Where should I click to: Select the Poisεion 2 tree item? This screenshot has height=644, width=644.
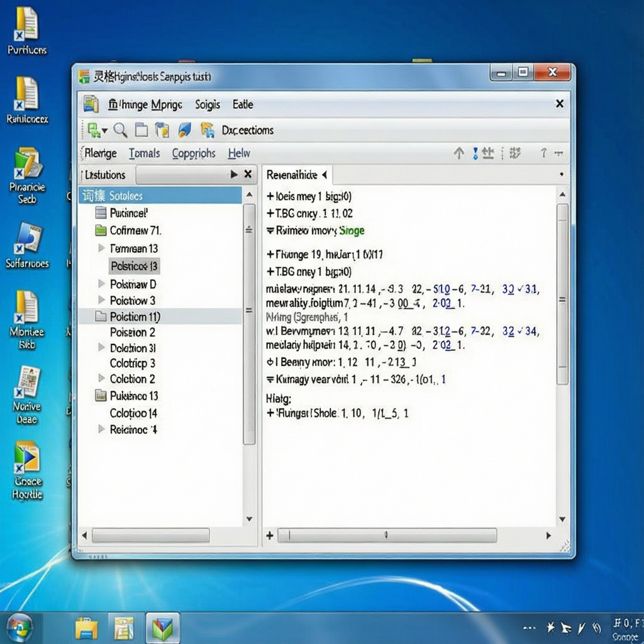click(132, 332)
